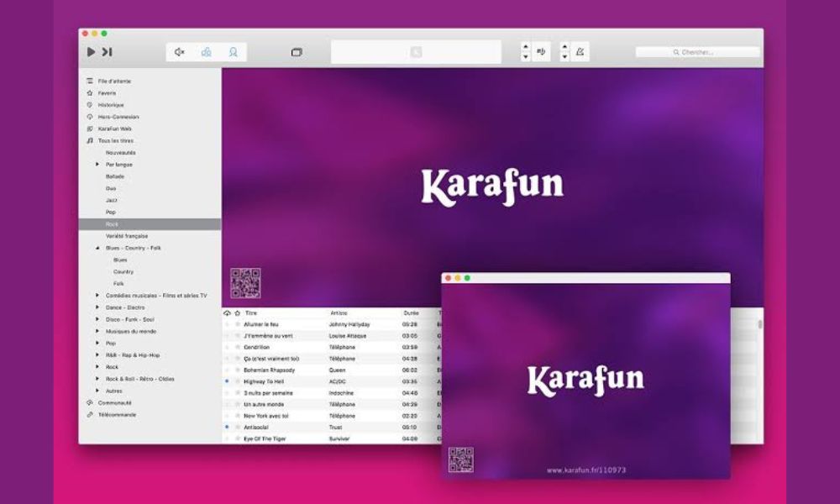The width and height of the screenshot is (840, 504).
Task: Click the tempo metronome icon
Action: coord(580,52)
